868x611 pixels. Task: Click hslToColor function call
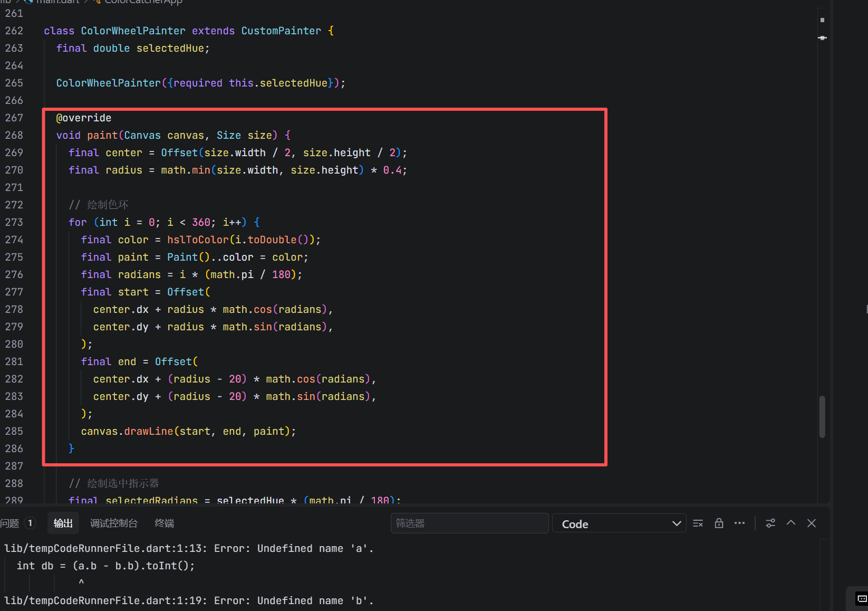click(x=198, y=240)
